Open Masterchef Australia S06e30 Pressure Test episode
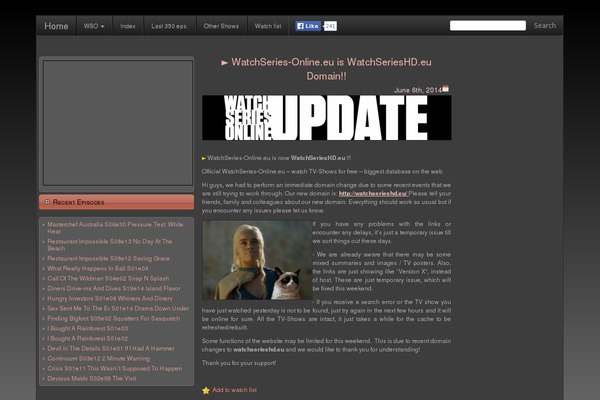 point(115,228)
